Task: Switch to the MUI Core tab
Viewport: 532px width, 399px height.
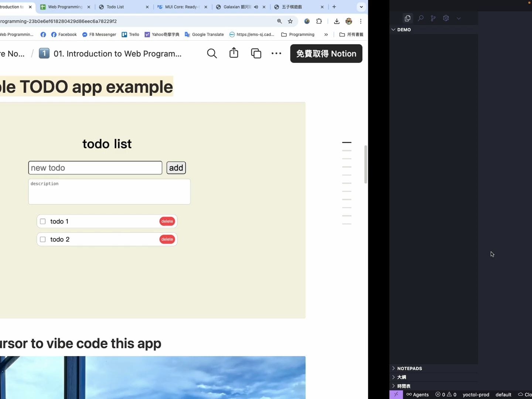Action: click(181, 7)
